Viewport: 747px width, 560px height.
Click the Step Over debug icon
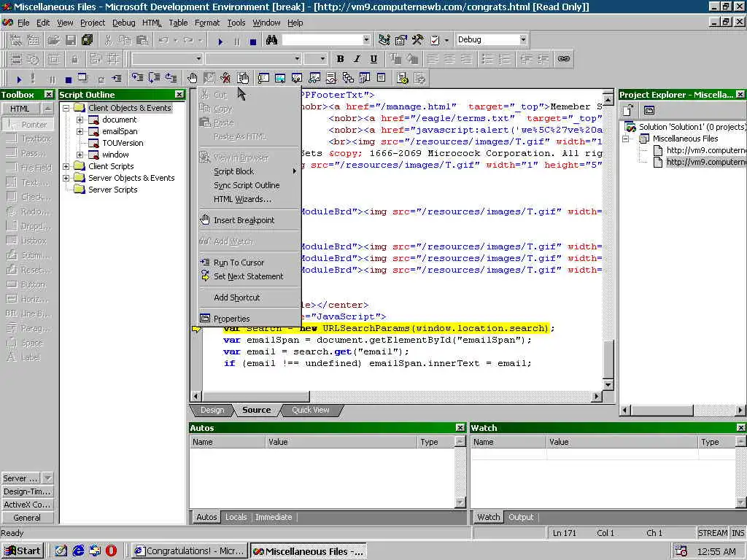pyautogui.click(x=154, y=77)
